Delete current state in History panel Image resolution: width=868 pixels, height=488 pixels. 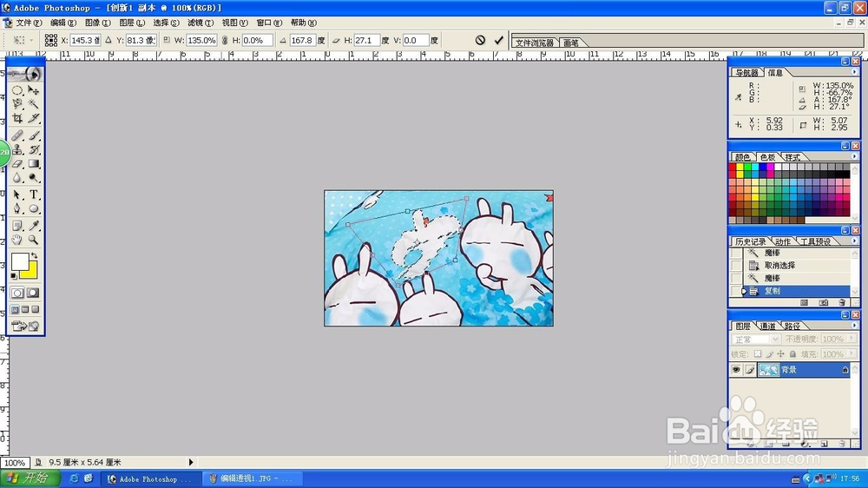842,302
